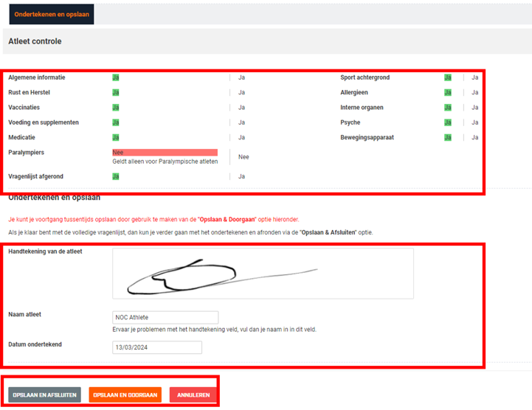Click green Ja badge for Algemene informatie
Viewport: 532px width, 410px height.
pyautogui.click(x=116, y=77)
